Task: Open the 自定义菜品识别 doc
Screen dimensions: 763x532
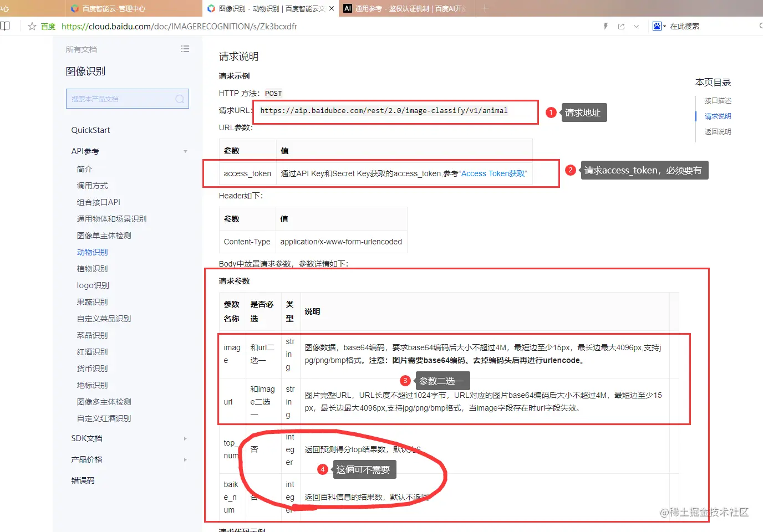Action: pos(104,319)
